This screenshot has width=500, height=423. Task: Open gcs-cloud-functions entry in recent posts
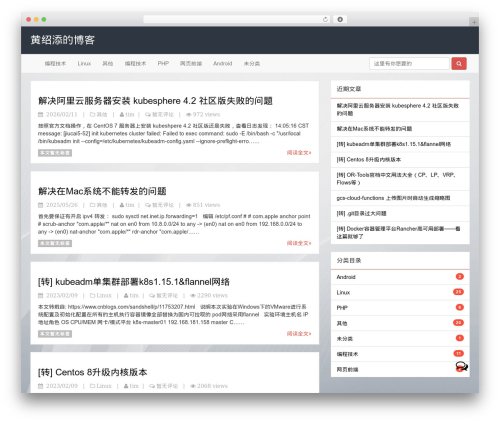393,198
